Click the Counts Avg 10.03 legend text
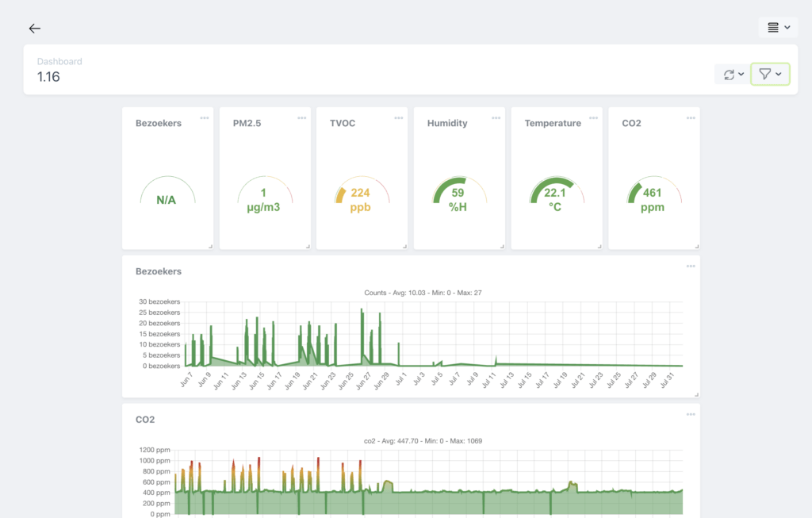 pyautogui.click(x=423, y=293)
